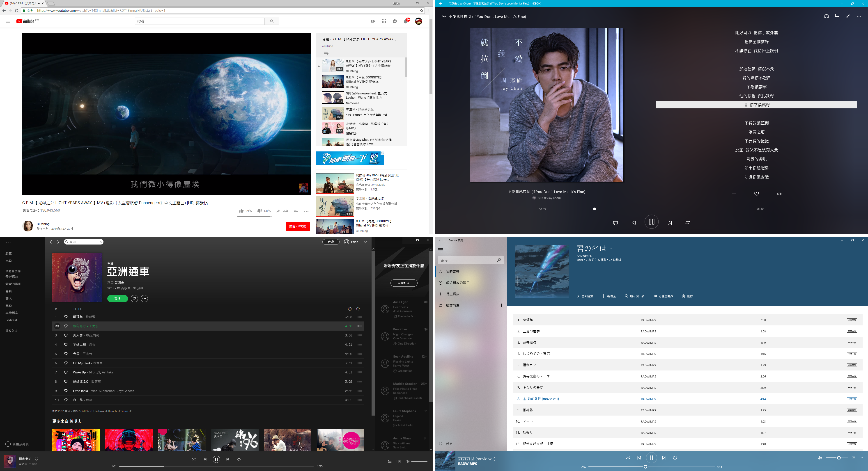The image size is (868, 471).
Task: Open KKBOX play queue list icon
Action: tap(837, 16)
